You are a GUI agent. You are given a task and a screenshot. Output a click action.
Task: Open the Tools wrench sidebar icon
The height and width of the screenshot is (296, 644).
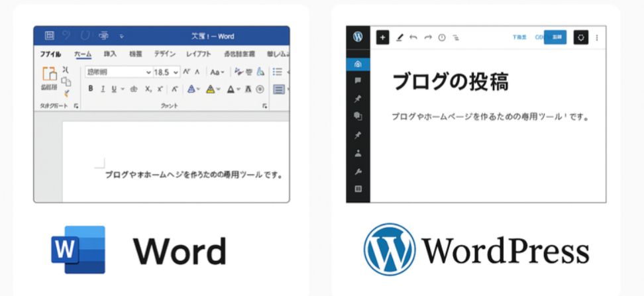pos(358,172)
